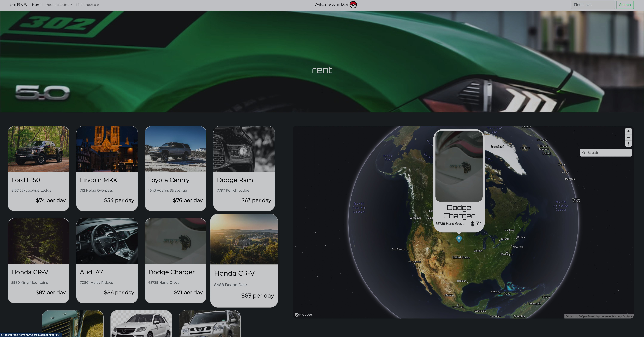Screen dimensions: 644x337
Task: Open the Lincoln MKX car photo
Action: (x=107, y=149)
